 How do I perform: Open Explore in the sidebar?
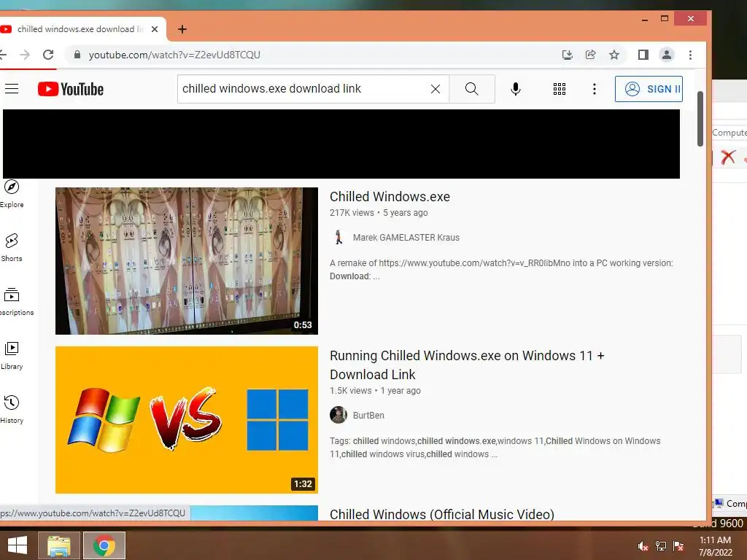(x=12, y=194)
